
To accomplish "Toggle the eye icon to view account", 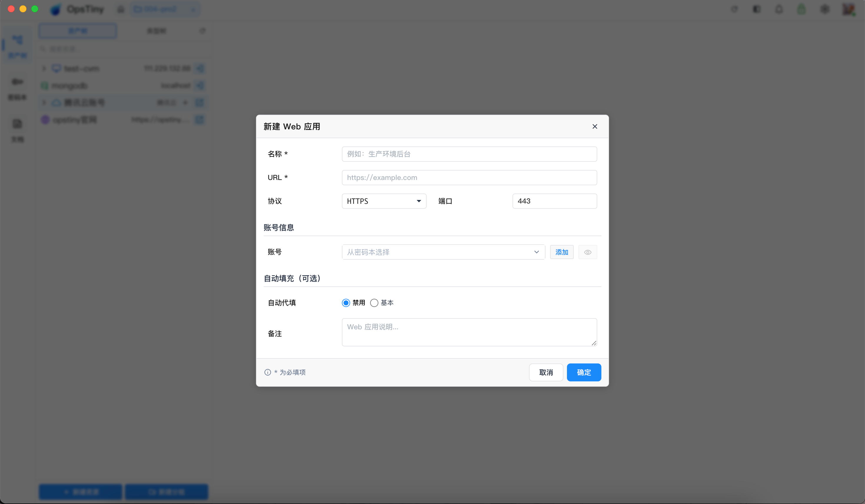I will click(x=588, y=252).
